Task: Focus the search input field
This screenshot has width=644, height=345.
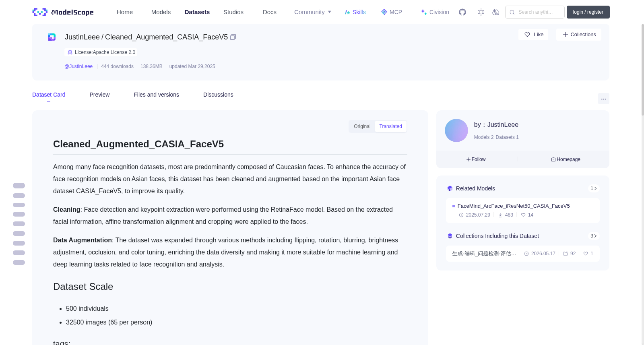Action: coord(535,12)
